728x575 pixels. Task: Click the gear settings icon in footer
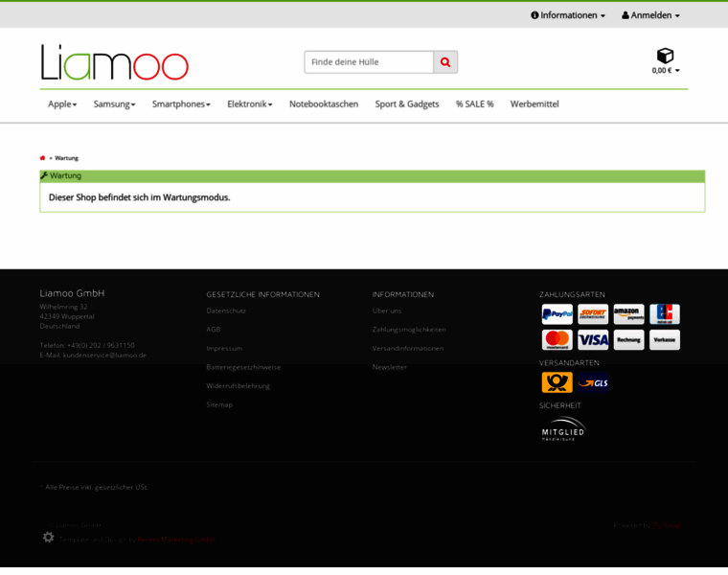[48, 538]
